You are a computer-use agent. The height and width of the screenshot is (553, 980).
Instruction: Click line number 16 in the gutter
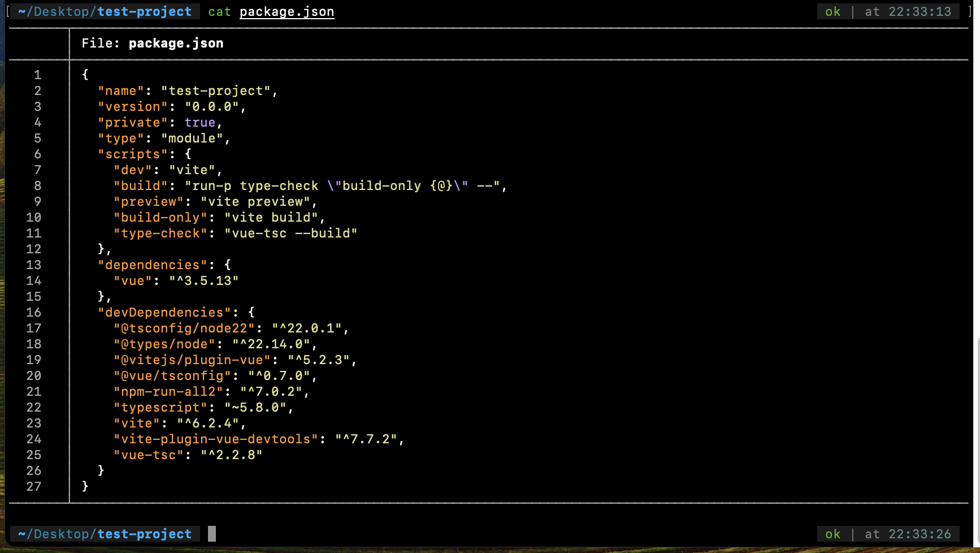coord(34,313)
